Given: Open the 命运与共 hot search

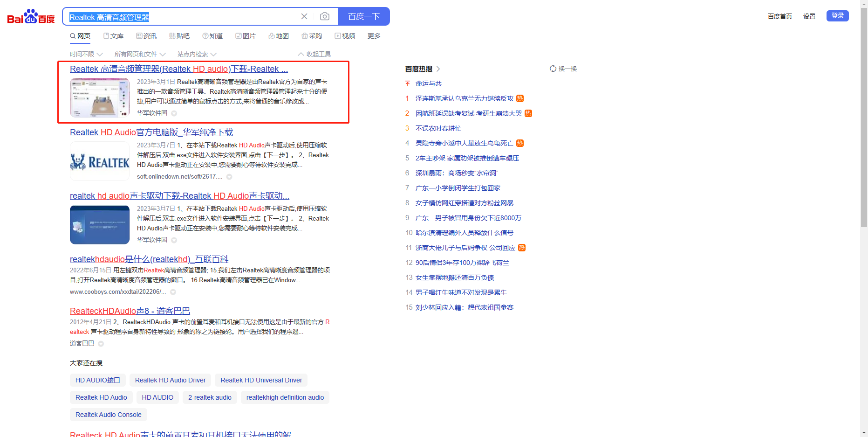Looking at the screenshot, I should point(429,83).
